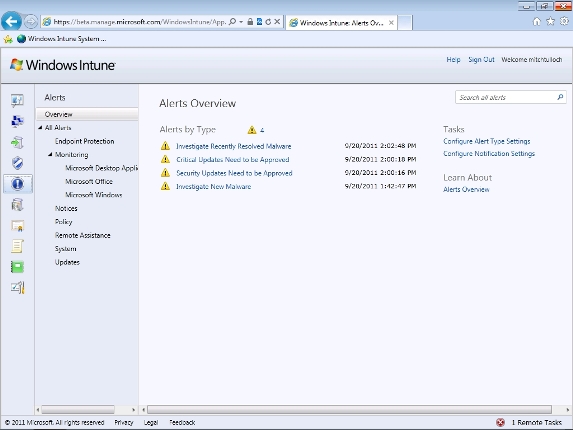Viewport: 573px width, 430px height.
Task: Click the alert count number 4
Action: [262, 130]
